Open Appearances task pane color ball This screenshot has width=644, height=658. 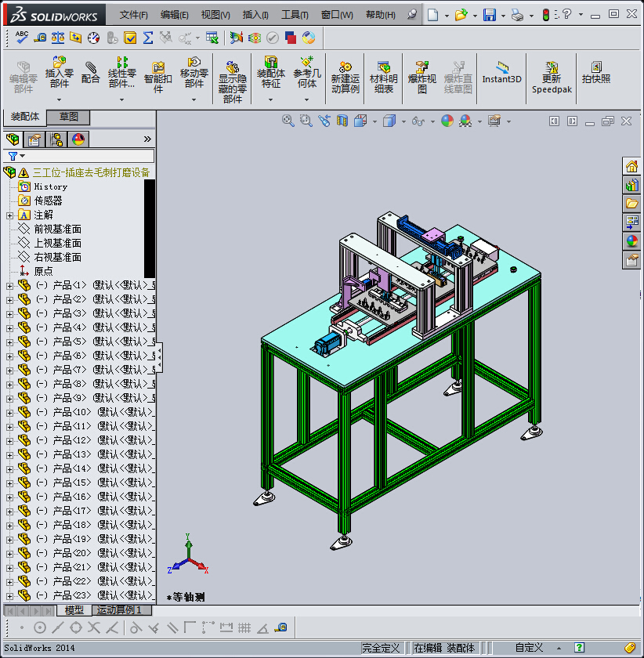(631, 241)
